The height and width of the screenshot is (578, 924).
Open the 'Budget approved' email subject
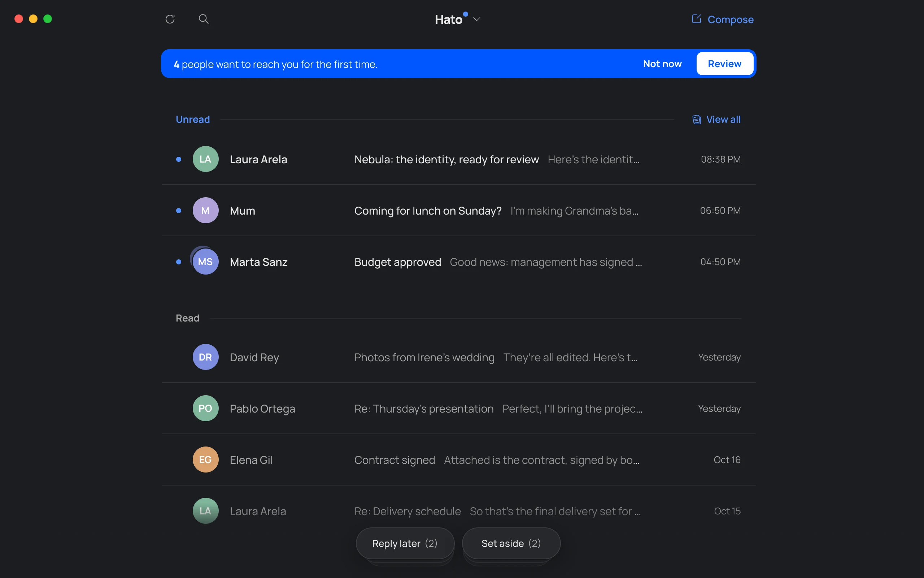pyautogui.click(x=397, y=262)
